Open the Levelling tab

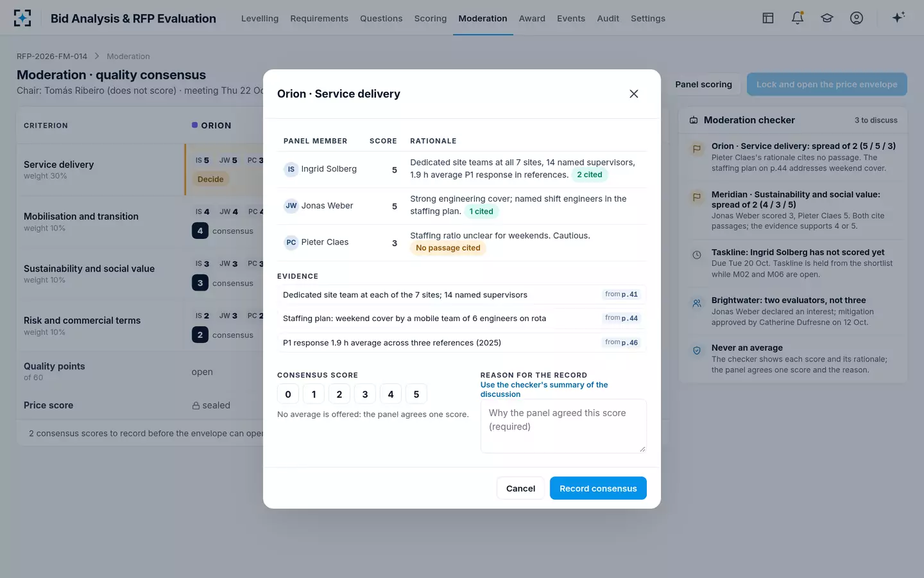(x=260, y=19)
